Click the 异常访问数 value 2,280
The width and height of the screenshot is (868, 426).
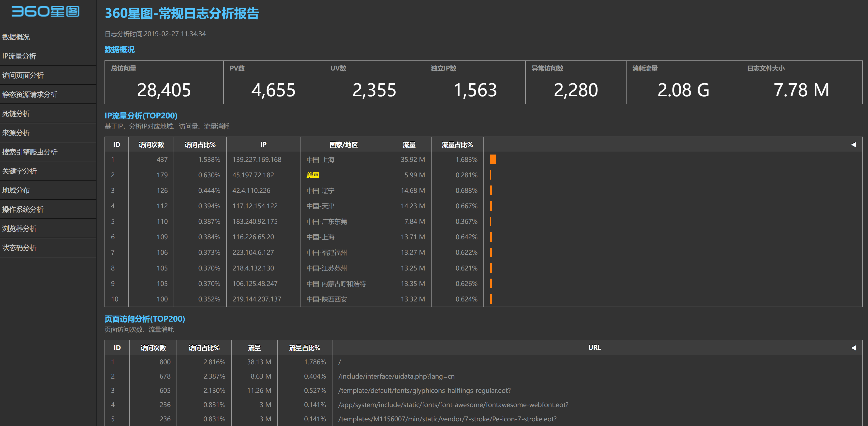point(576,90)
